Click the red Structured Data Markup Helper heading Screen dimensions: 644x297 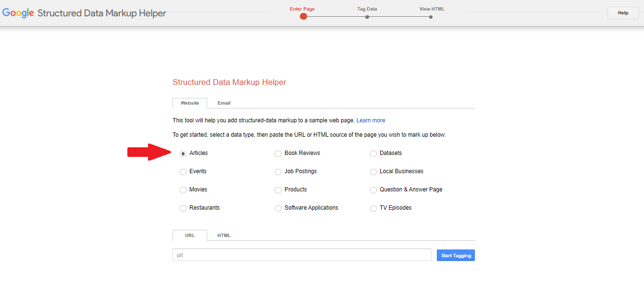click(229, 82)
